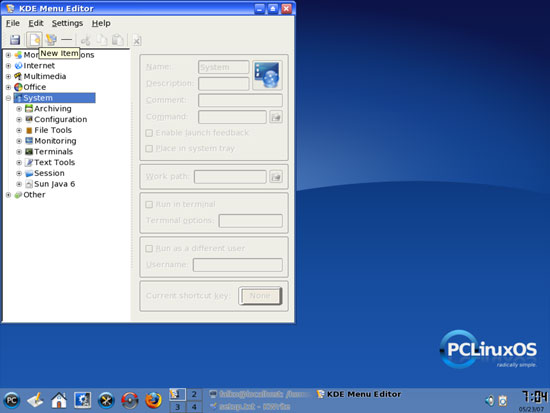Click the New Item toolbar button
550x413 pixels.
pos(34,40)
